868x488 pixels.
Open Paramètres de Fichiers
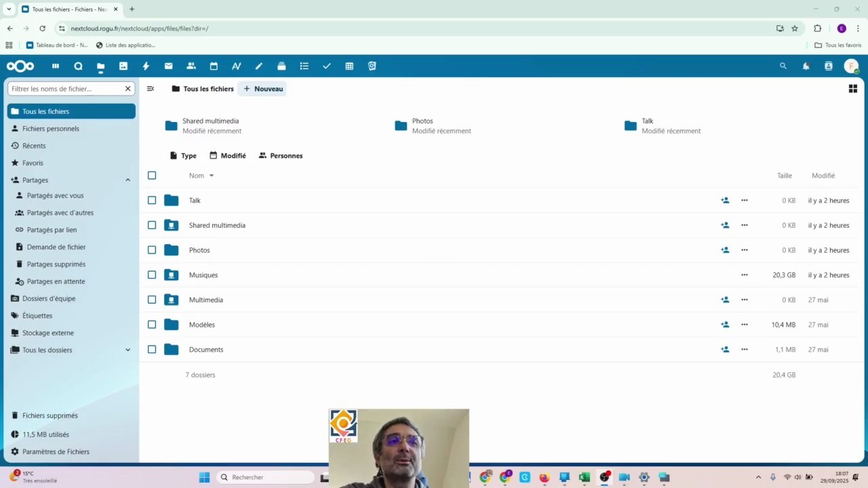point(71,451)
